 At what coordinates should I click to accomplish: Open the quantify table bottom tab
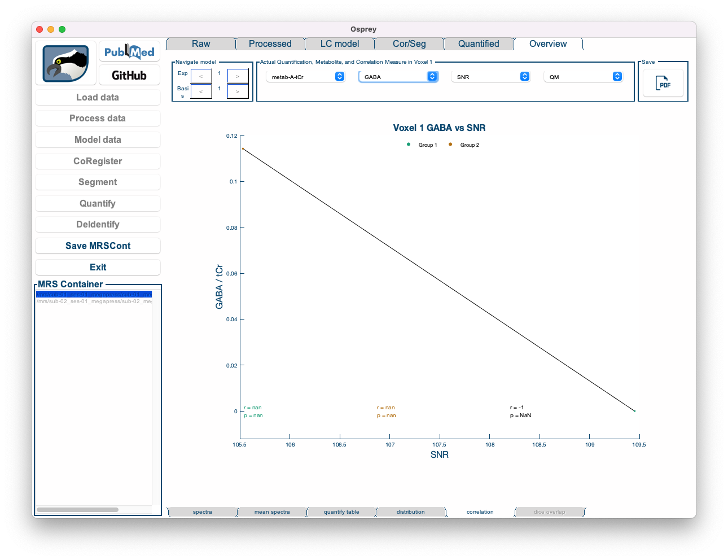pyautogui.click(x=341, y=512)
